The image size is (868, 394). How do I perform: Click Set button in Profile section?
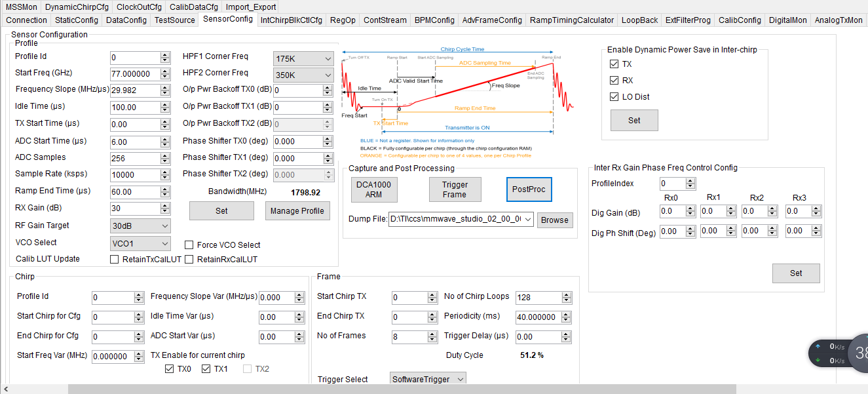221,210
